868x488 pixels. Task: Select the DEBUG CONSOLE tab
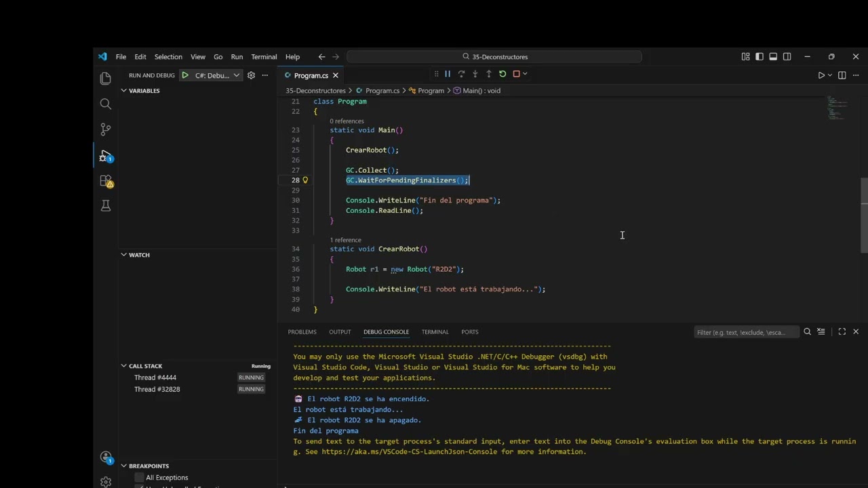[x=386, y=332]
